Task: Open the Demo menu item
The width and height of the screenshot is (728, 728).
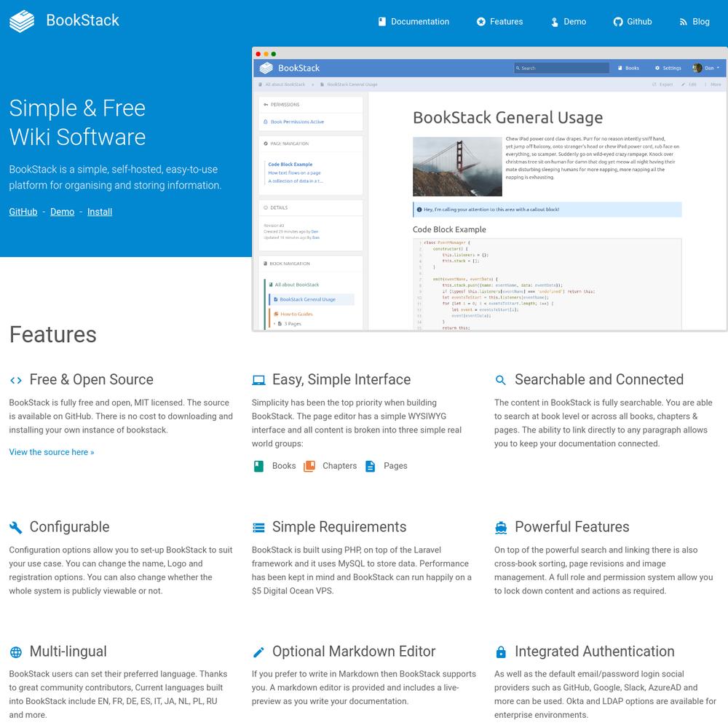Action: click(569, 21)
